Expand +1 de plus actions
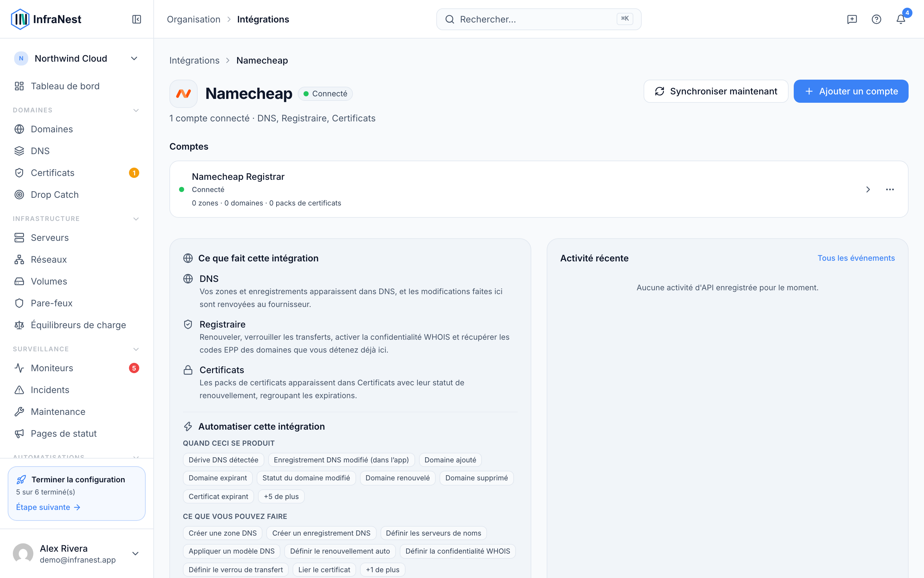 click(x=382, y=570)
